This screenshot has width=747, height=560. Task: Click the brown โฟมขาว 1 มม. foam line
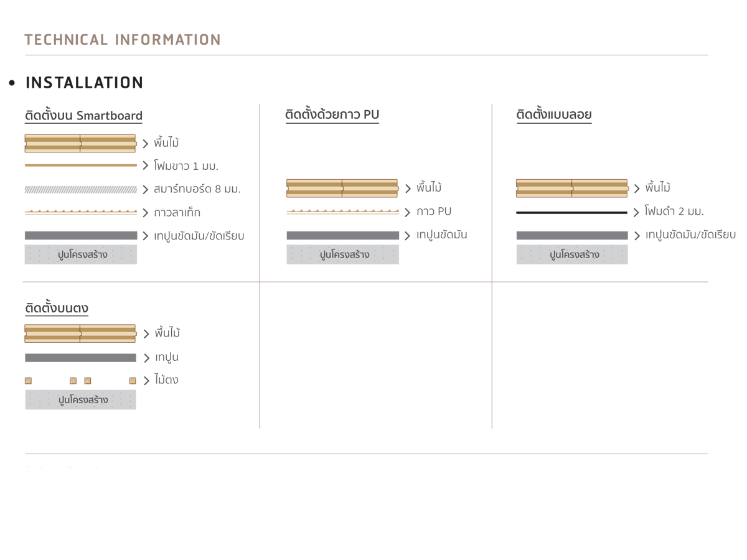pos(81,166)
